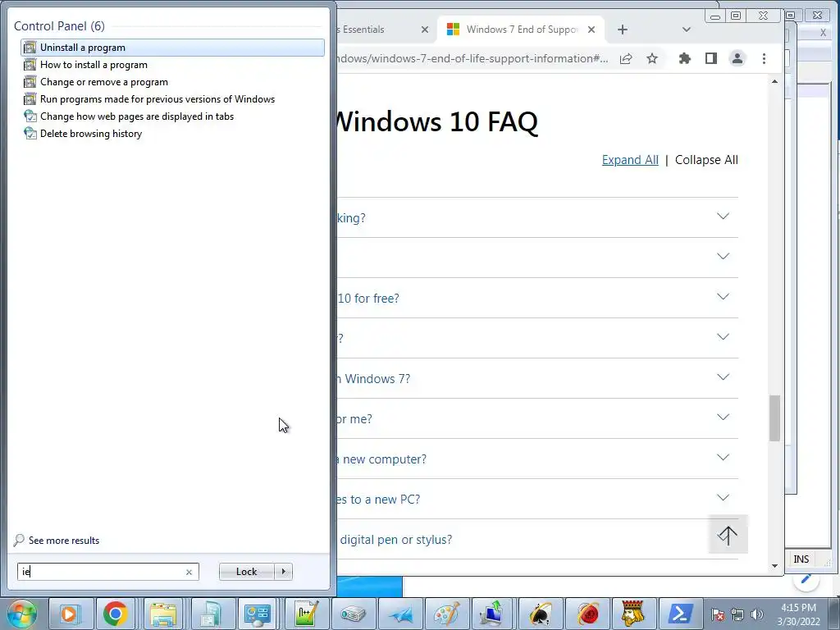This screenshot has width=840, height=630.
Task: Open Uninstall a program result
Action: [x=172, y=47]
